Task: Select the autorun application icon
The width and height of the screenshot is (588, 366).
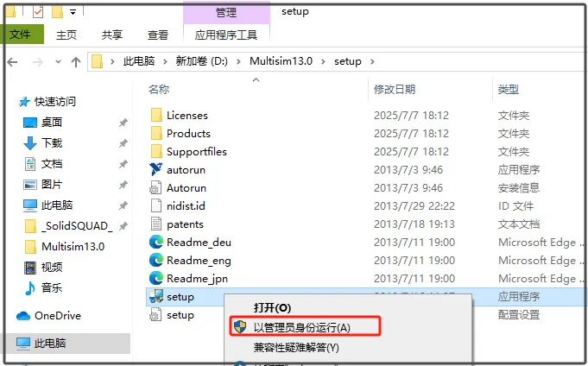Action: (x=155, y=169)
